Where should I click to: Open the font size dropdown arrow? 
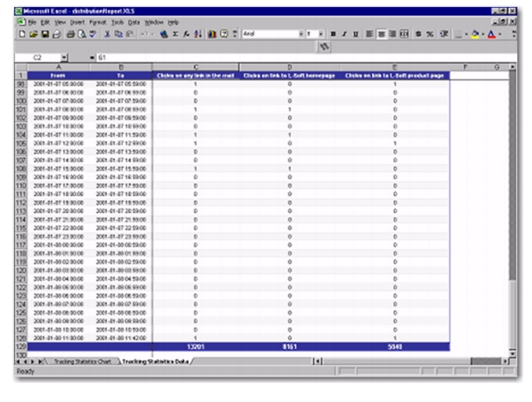[x=320, y=35]
